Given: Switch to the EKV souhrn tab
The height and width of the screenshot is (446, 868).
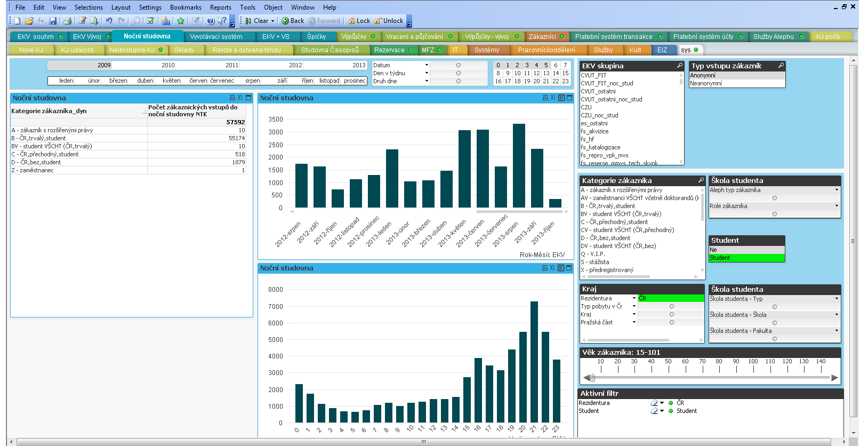Looking at the screenshot, I should [38, 36].
